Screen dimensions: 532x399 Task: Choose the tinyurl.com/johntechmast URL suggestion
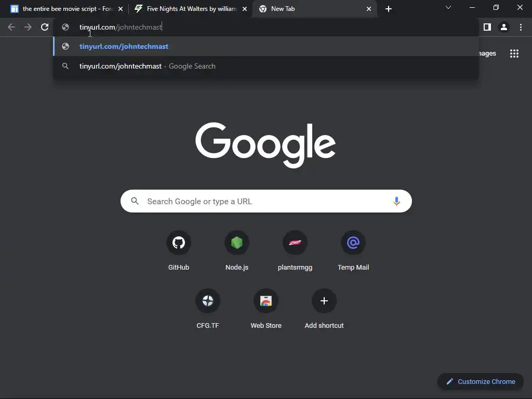[x=266, y=46]
